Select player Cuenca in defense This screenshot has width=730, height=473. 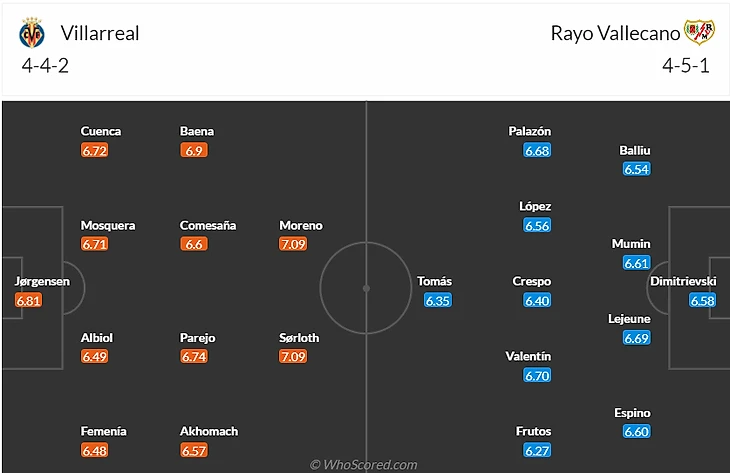click(x=101, y=131)
